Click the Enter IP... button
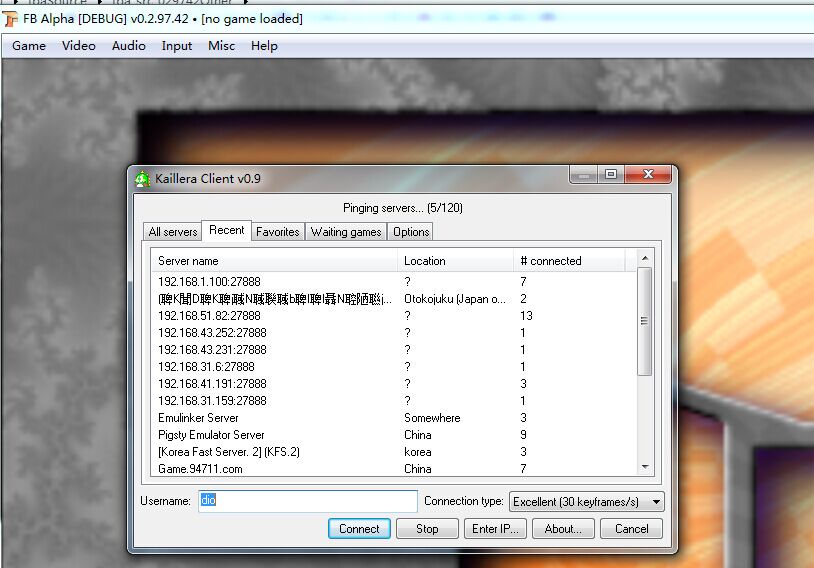814x568 pixels. pyautogui.click(x=495, y=529)
